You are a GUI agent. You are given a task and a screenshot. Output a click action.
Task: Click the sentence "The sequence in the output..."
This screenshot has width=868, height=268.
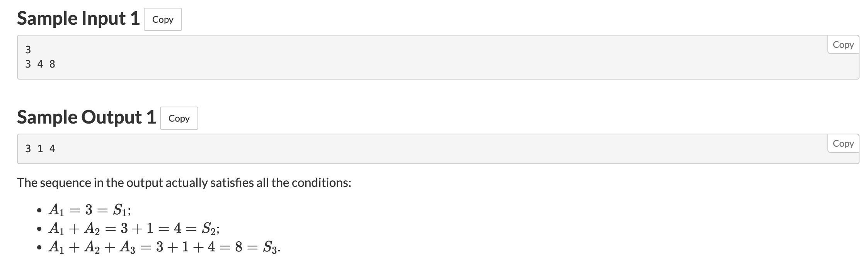click(x=184, y=183)
